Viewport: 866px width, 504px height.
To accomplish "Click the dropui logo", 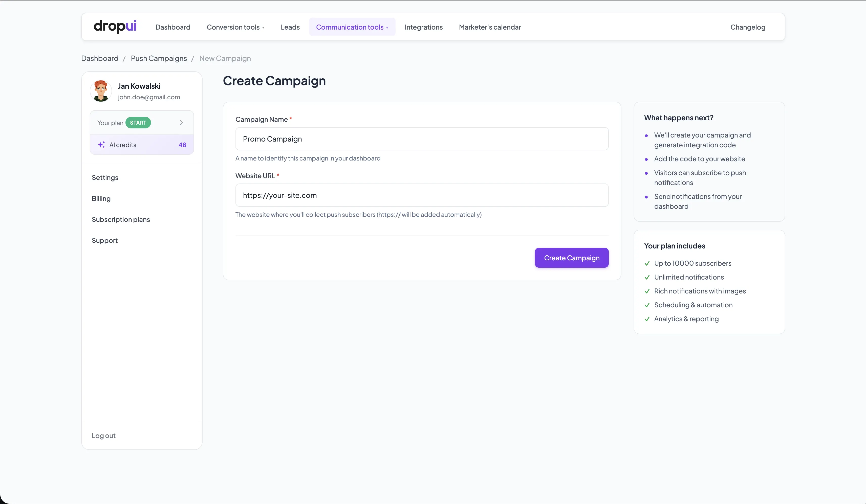I will click(115, 27).
